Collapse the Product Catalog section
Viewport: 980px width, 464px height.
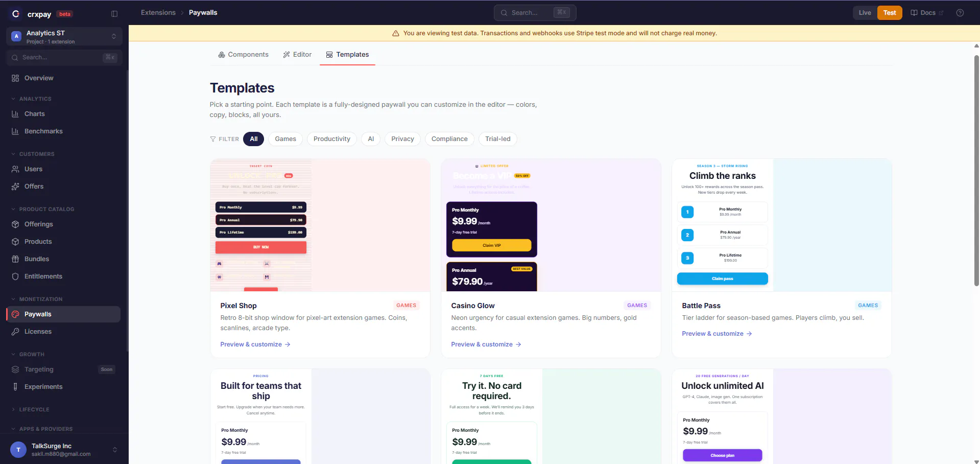pyautogui.click(x=43, y=209)
